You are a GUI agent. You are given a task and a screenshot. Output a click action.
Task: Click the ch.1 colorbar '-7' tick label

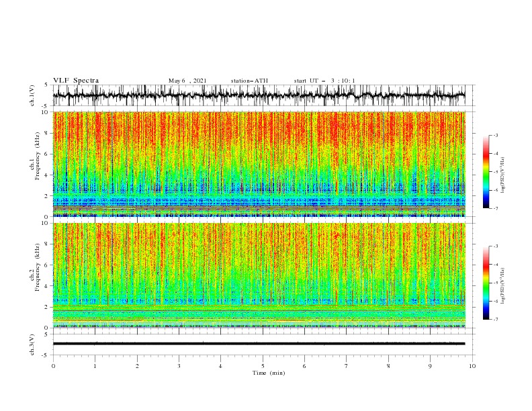coord(495,208)
